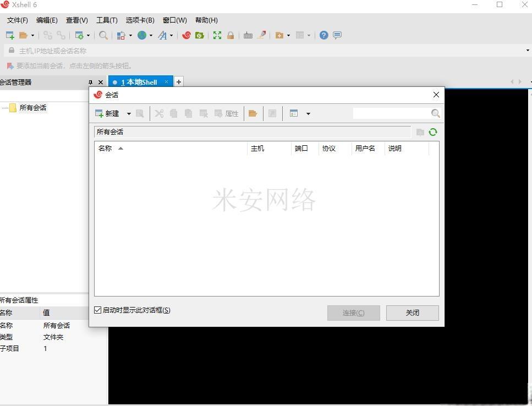The width and height of the screenshot is (532, 406).
Task: Click the 新建 button in session dialog
Action: click(107, 114)
